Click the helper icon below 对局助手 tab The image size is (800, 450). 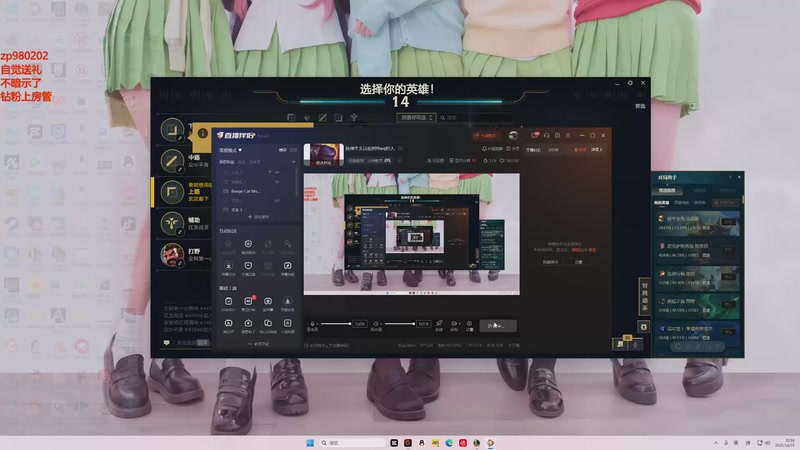tap(644, 327)
